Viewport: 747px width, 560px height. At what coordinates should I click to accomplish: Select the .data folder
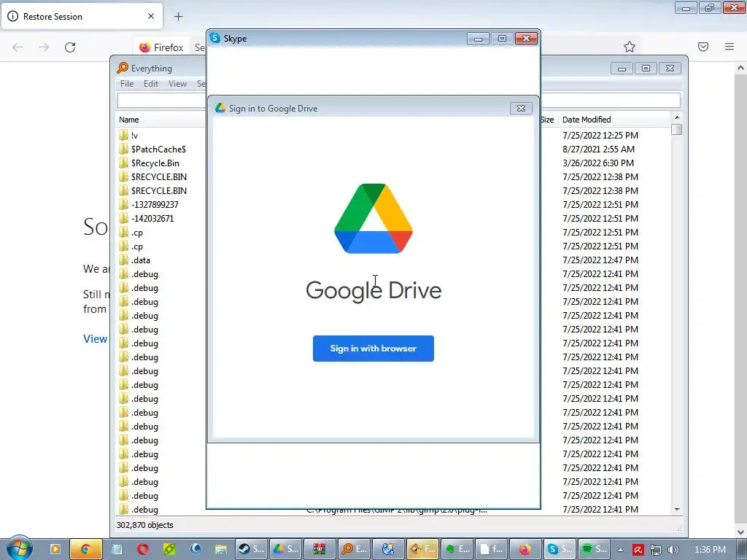click(141, 260)
